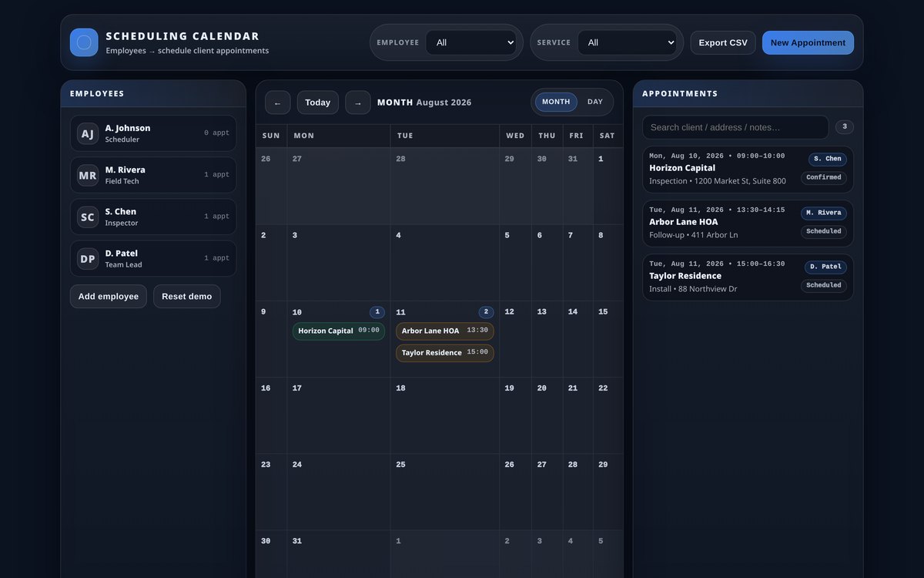This screenshot has width=924, height=578.
Task: Open Horizon Capital event on calendar
Action: [339, 331]
